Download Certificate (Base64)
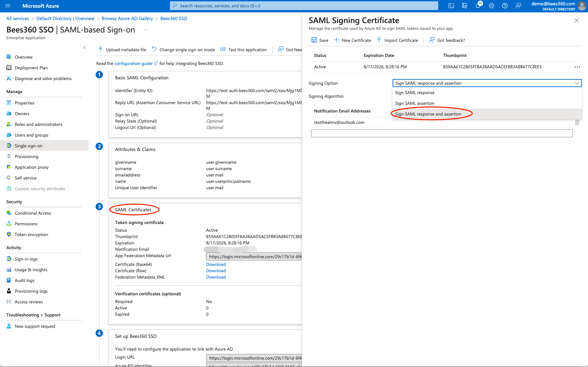 click(x=216, y=265)
